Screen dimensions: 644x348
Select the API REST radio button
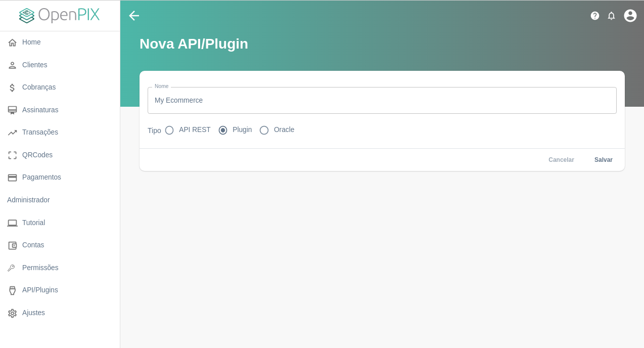pyautogui.click(x=169, y=130)
